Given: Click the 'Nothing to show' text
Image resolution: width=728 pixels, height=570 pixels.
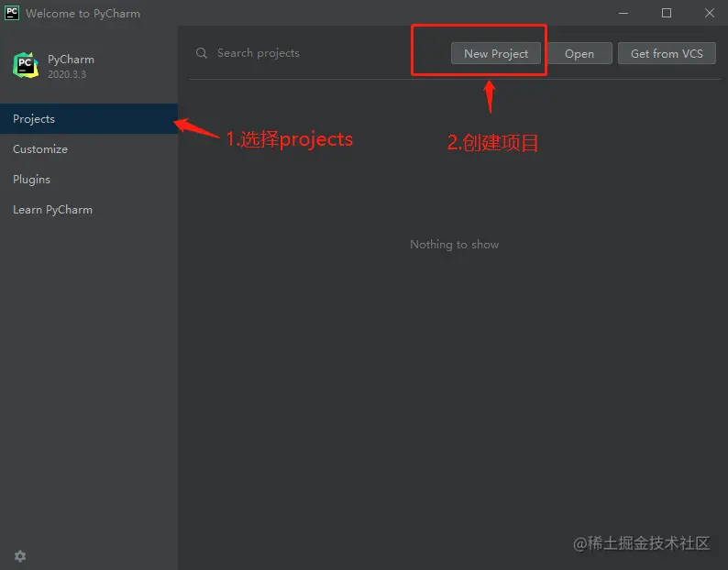Looking at the screenshot, I should [x=454, y=245].
